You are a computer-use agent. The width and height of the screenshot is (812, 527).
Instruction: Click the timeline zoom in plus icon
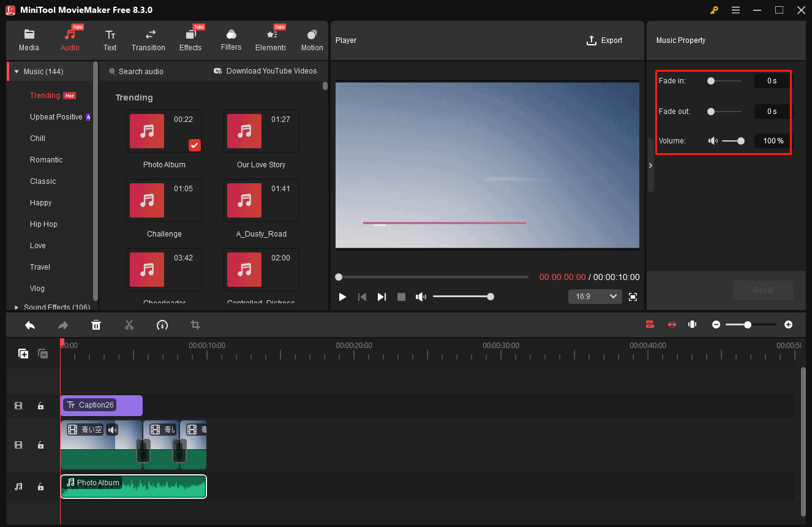pos(788,324)
